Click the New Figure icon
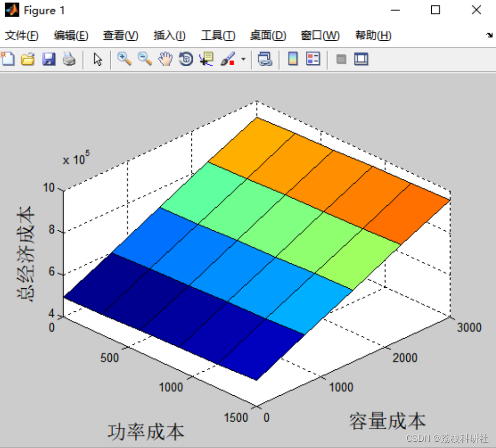 (x=8, y=59)
